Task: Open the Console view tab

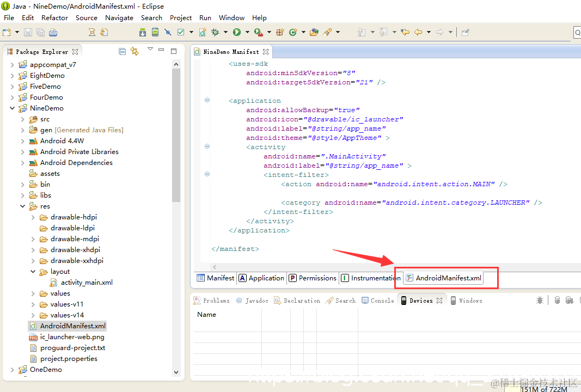Action: pyautogui.click(x=378, y=301)
